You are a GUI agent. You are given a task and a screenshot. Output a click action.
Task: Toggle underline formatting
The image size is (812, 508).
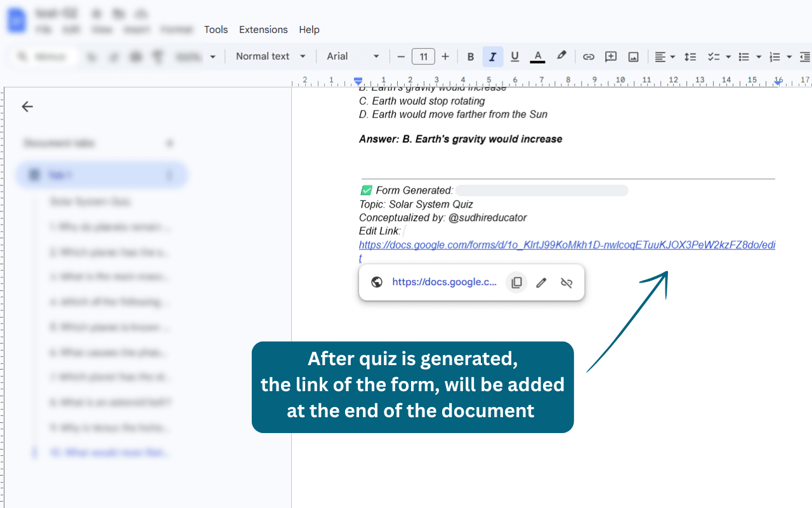point(514,57)
